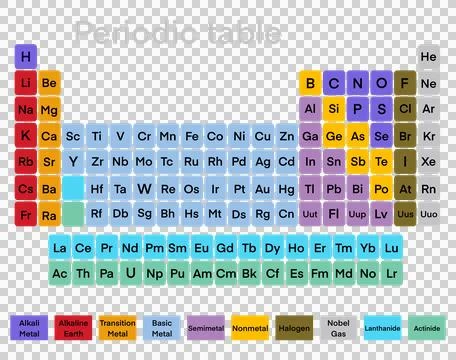Click the Semimetal legend swatch
Image resolution: width=456 pixels, height=360 pixels.
tap(206, 328)
